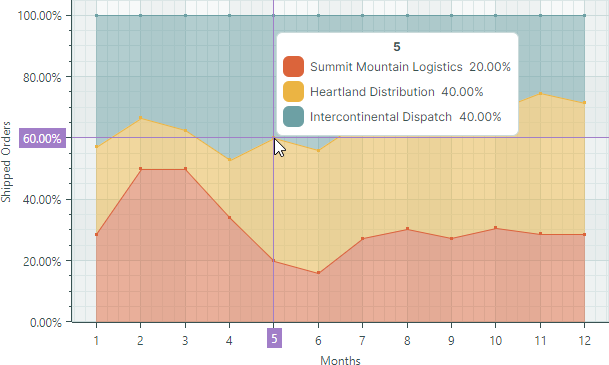Image resolution: width=609 pixels, height=365 pixels.
Task: Click the 40.00% y-axis label
Action: (x=42, y=200)
